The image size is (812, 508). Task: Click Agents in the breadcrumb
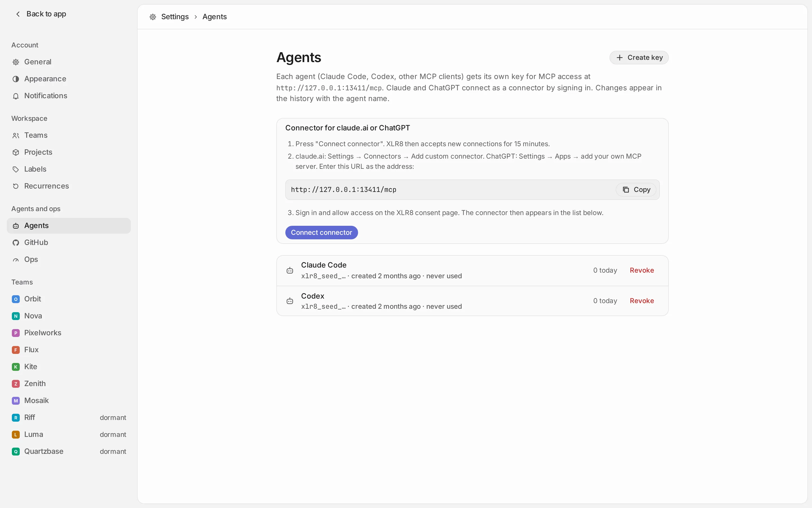point(214,17)
